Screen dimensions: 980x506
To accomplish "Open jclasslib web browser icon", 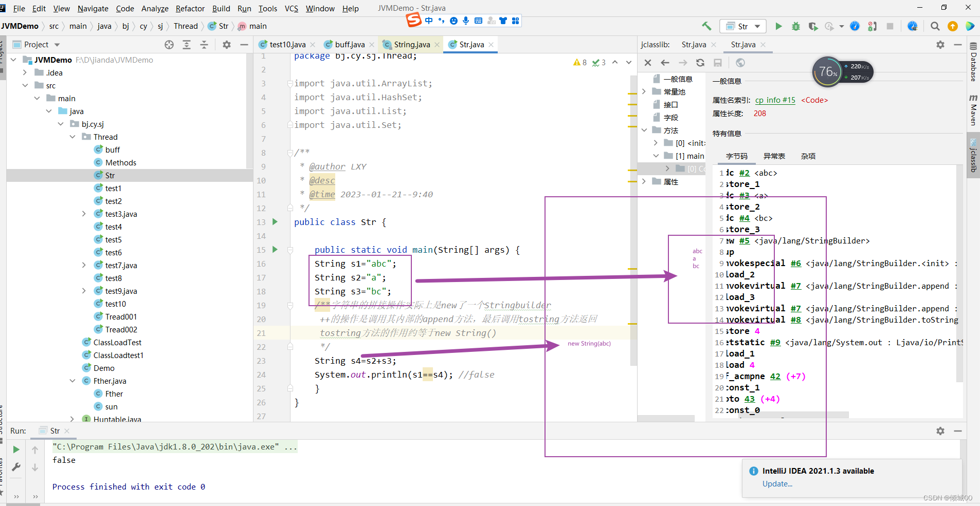I will [740, 63].
